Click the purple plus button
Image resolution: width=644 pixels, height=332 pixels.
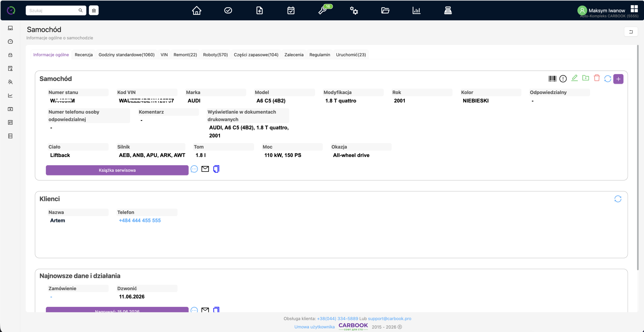pos(618,79)
